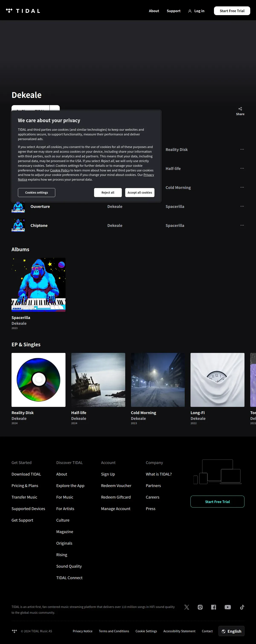Open Long-Fi single cover

tap(218, 380)
